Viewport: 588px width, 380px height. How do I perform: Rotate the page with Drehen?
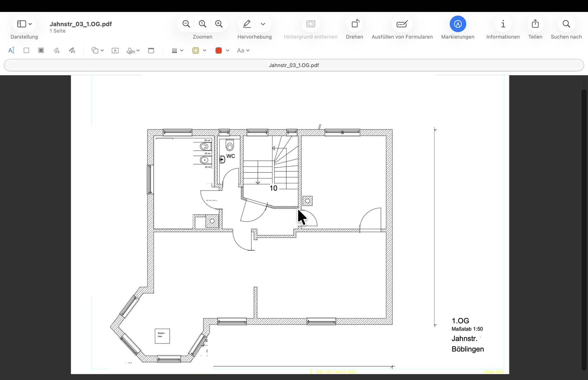pos(355,24)
